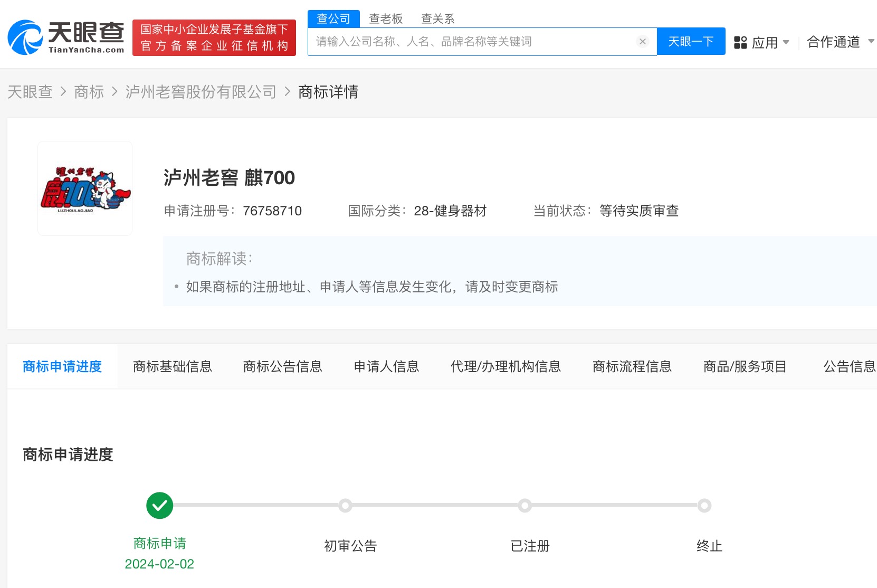
Task: Click the 等待实质审查 status value
Action: coord(639,211)
